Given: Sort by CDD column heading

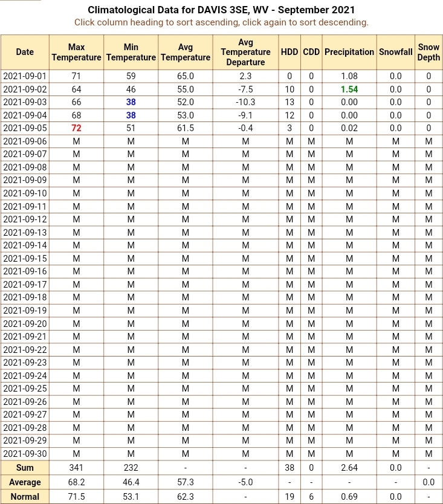Looking at the screenshot, I should [x=311, y=52].
